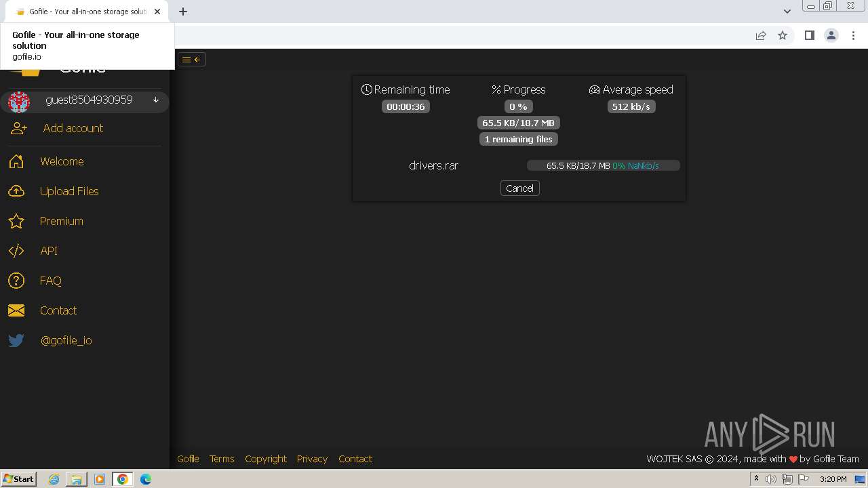This screenshot has height=488, width=868.
Task: Open Internet Explorer from the taskbar
Action: 54,479
